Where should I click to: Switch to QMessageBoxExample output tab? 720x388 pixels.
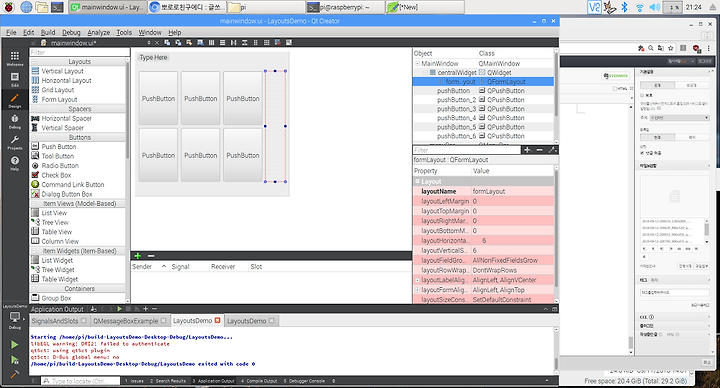tap(129, 321)
